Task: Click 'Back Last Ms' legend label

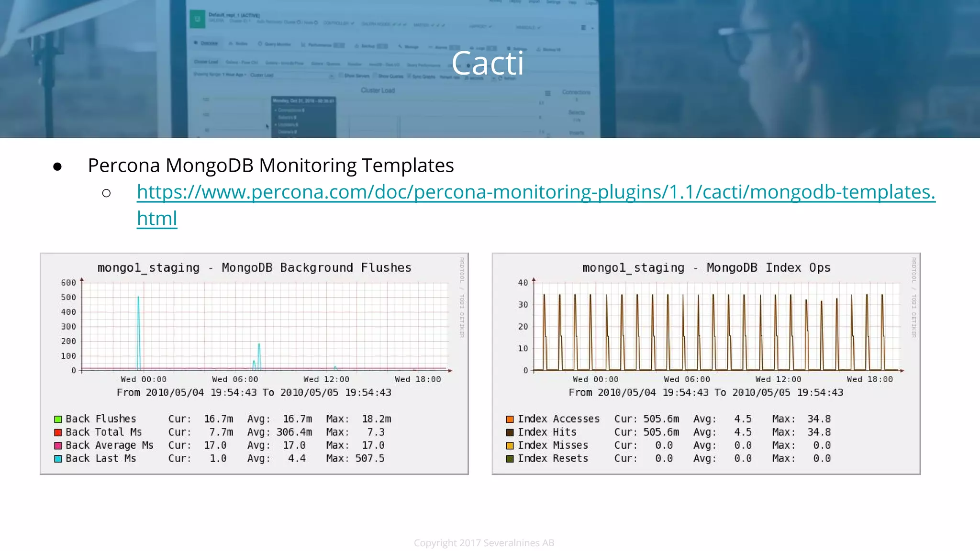Action: (x=101, y=459)
